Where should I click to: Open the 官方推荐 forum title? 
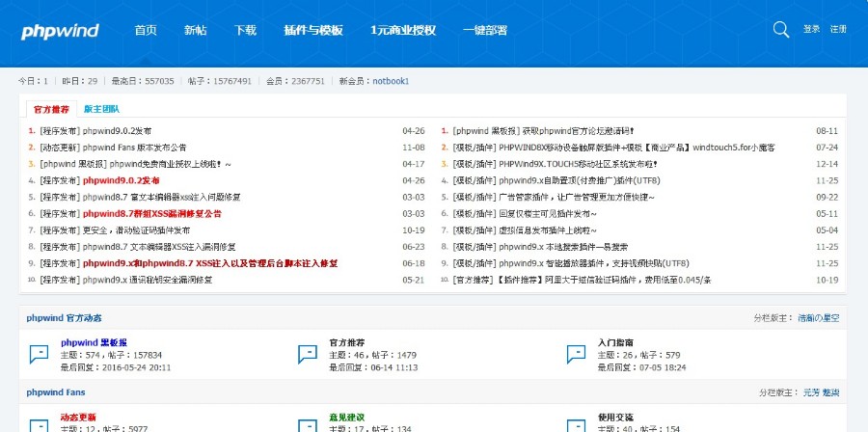[347, 342]
